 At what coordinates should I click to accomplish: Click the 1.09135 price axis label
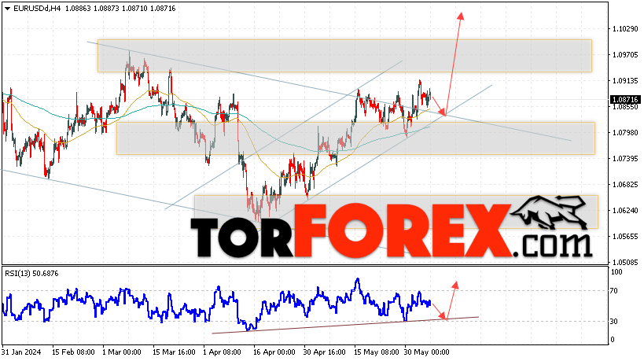click(x=625, y=80)
